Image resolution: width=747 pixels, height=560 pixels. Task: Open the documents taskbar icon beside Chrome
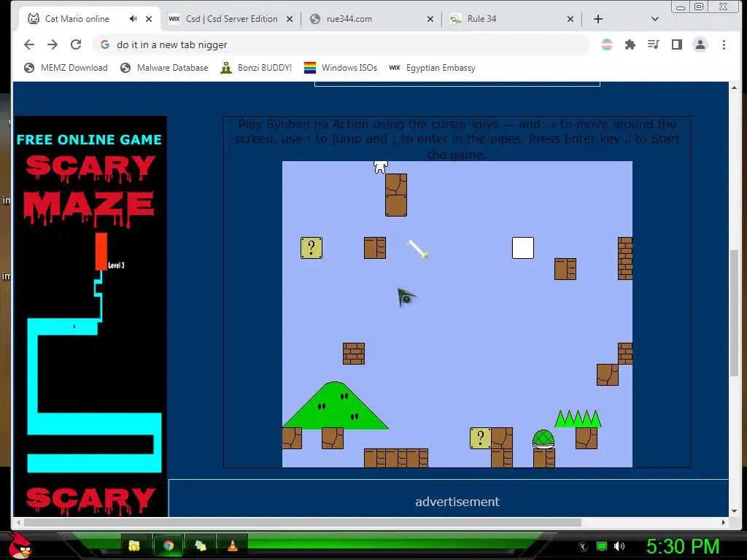click(200, 545)
